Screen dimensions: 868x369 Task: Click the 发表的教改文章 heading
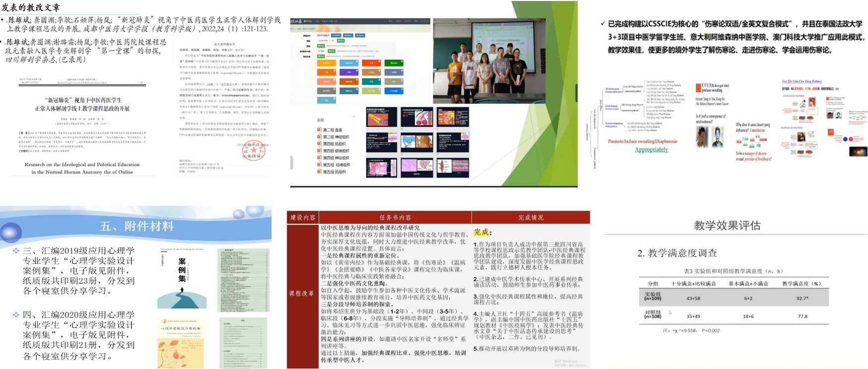pyautogui.click(x=31, y=7)
